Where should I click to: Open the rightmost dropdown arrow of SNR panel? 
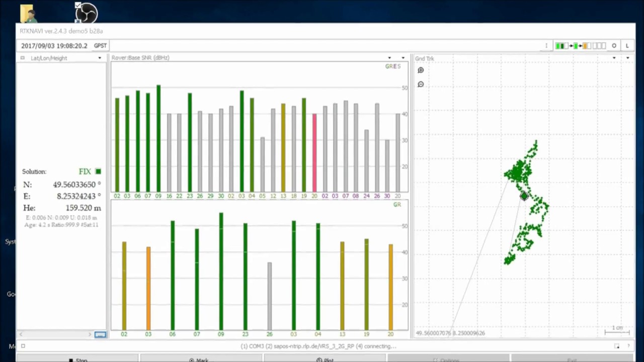click(403, 58)
